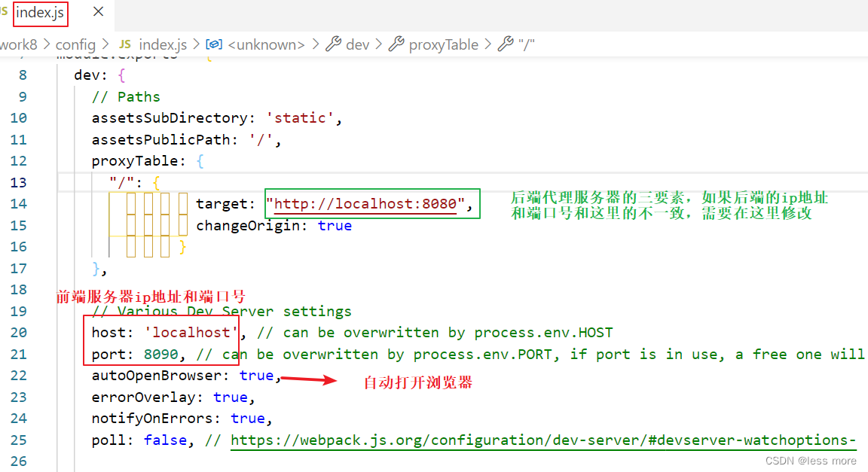This screenshot has width=868, height=472.
Task: Click the false value after poll
Action: 166,440
